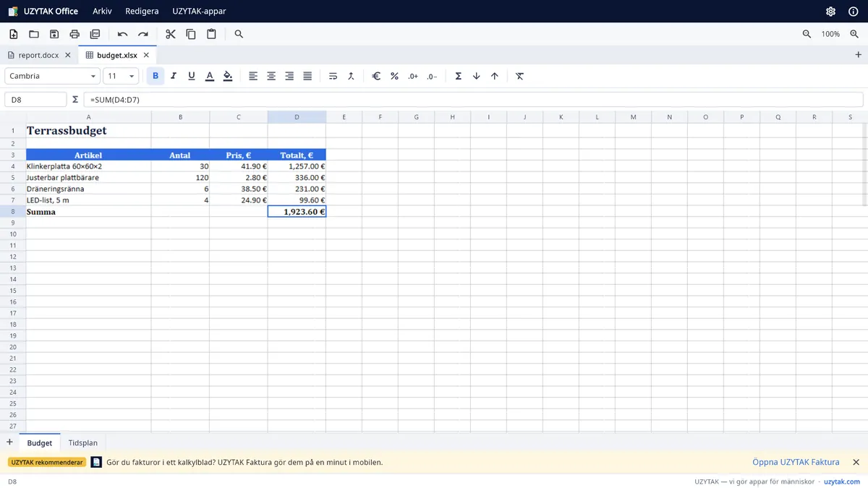Screen dimensions: 868x488
Task: Increase decimal places
Action: (413, 76)
